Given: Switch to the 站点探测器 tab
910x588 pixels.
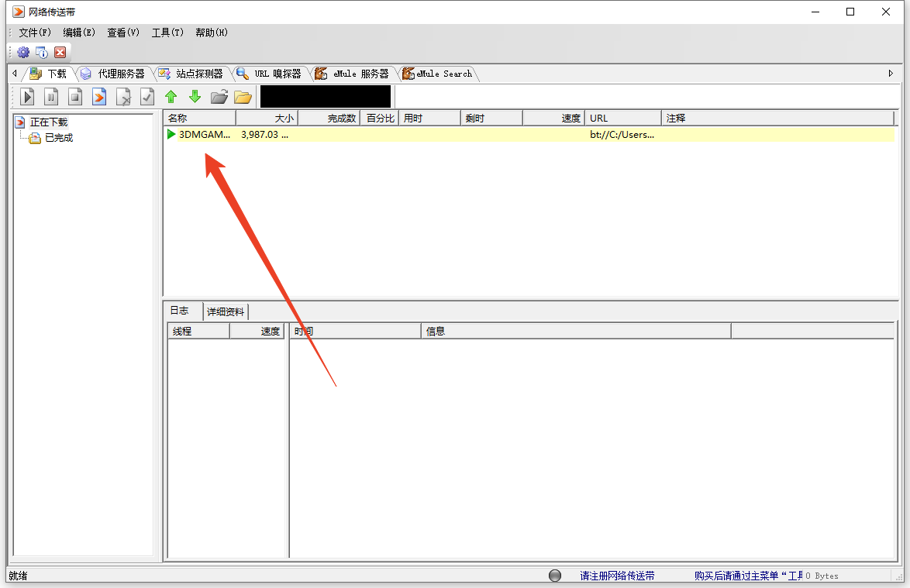Looking at the screenshot, I should click(x=191, y=74).
